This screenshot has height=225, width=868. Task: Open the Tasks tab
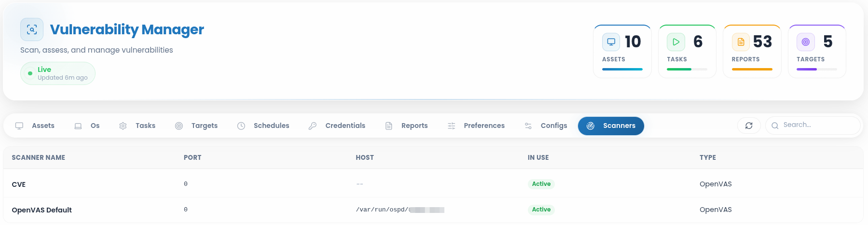coord(137,126)
